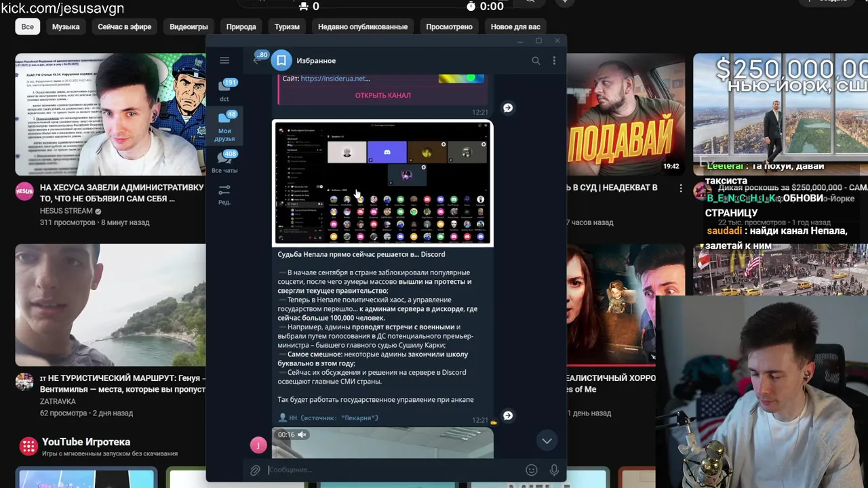Screen dimensions: 868x488
Task: Click the HESUS STREAM channel avatar
Action: click(x=24, y=190)
